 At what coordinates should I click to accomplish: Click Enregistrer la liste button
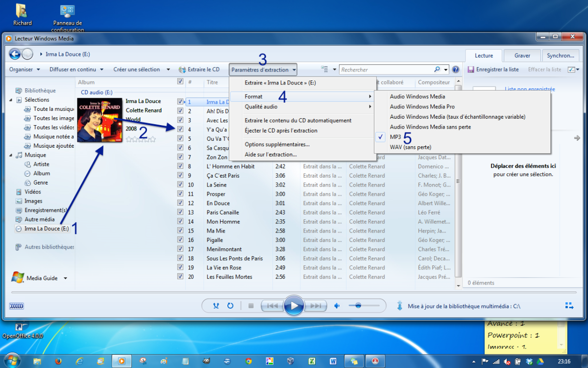tap(493, 70)
